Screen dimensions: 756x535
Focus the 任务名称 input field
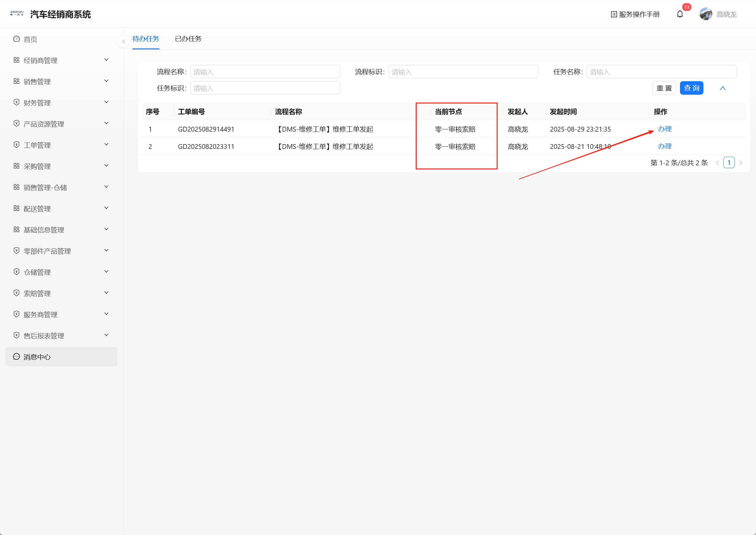pyautogui.click(x=661, y=72)
